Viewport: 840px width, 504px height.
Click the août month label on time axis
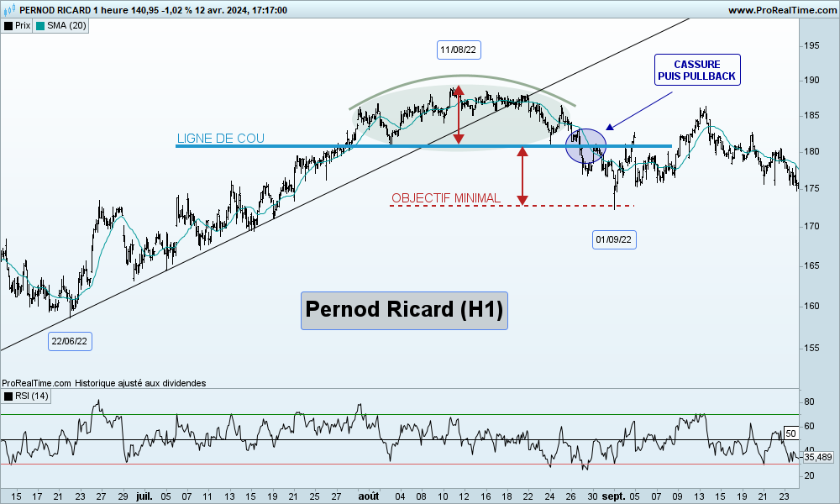[x=369, y=496]
